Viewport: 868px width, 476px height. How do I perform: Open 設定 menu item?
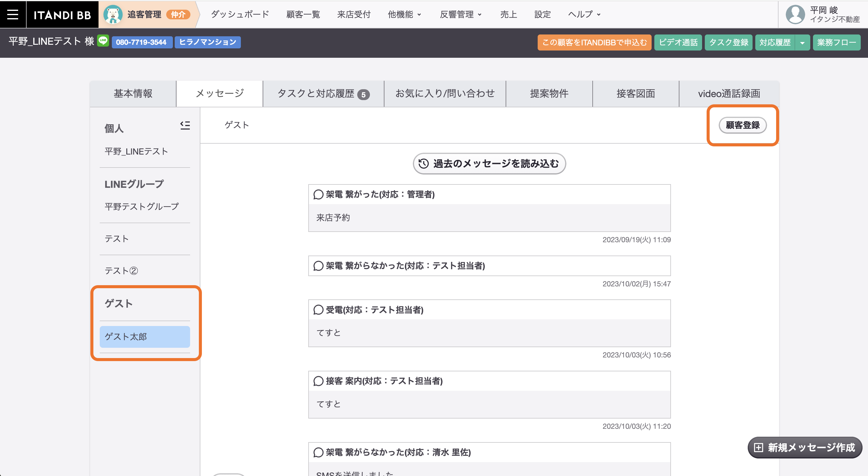(542, 15)
